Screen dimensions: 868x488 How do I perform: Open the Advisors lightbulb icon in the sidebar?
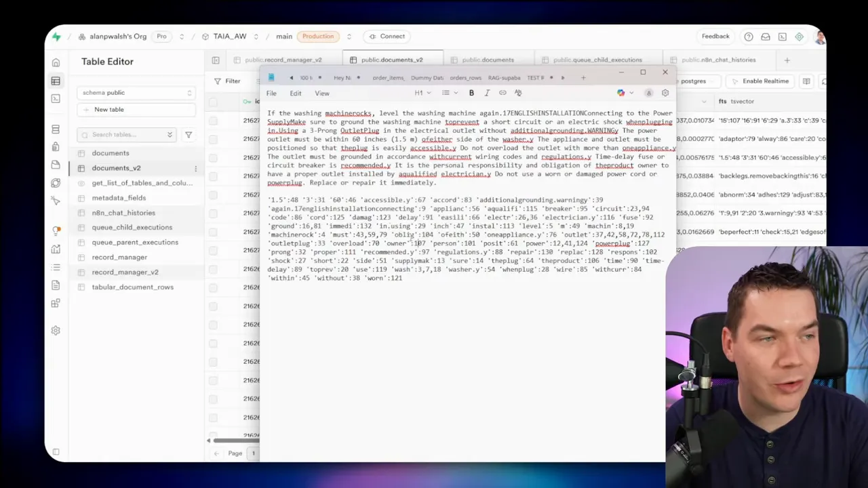coord(56,230)
